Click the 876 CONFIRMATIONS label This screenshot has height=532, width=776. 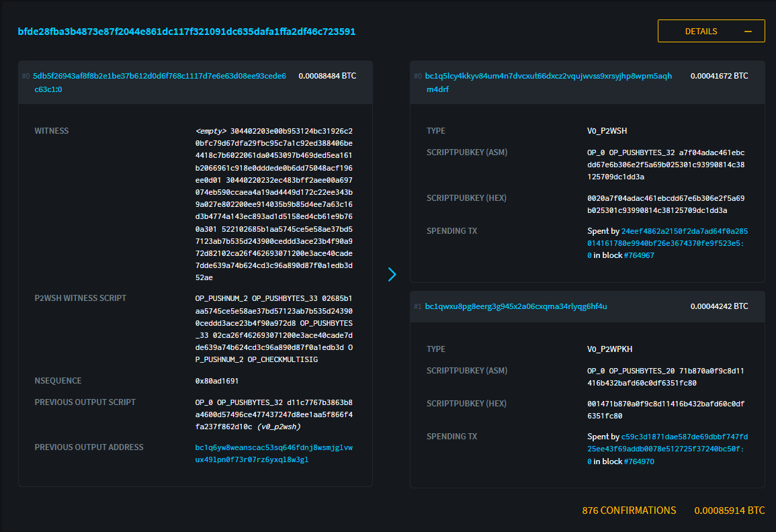629,511
